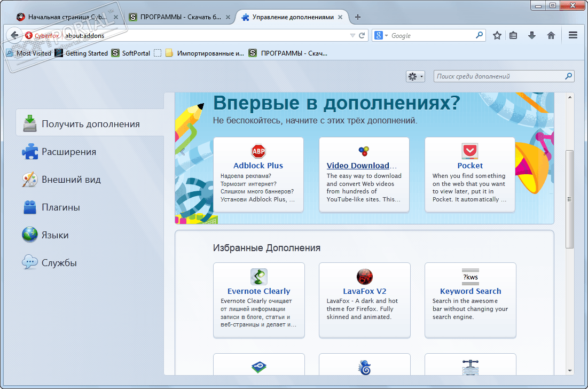Image resolution: width=588 pixels, height=389 pixels.
Task: Focus the Google search input
Action: pos(432,36)
